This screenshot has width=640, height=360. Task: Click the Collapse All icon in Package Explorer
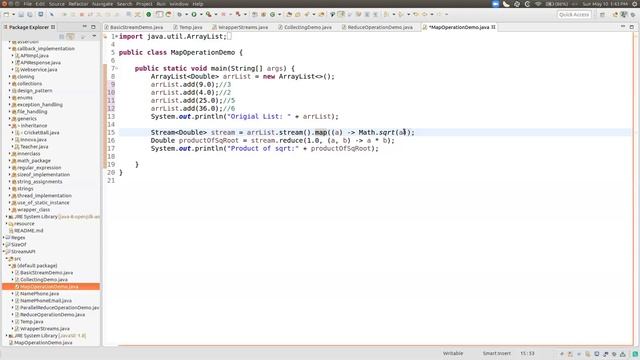(x=62, y=36)
